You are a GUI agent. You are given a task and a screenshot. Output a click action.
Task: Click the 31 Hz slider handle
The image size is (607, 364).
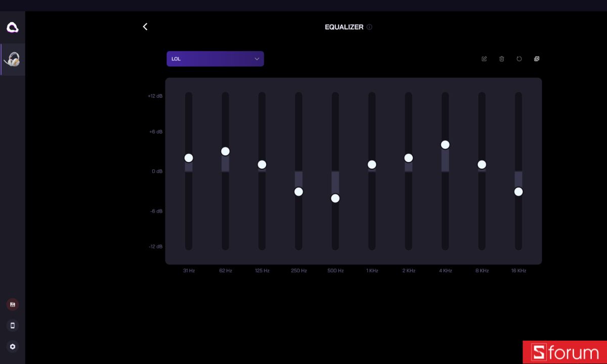[x=189, y=158]
